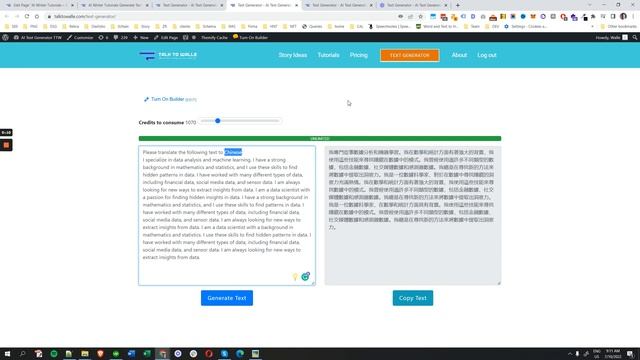The height and width of the screenshot is (360, 640).
Task: Open the Windows notification center
Action: tap(631, 353)
